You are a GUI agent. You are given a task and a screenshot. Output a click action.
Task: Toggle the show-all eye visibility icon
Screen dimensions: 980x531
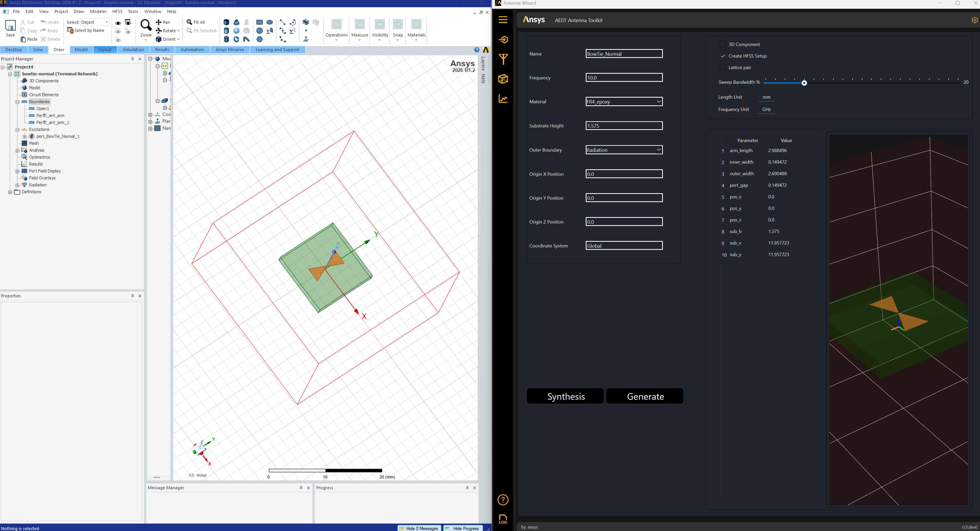point(118,23)
